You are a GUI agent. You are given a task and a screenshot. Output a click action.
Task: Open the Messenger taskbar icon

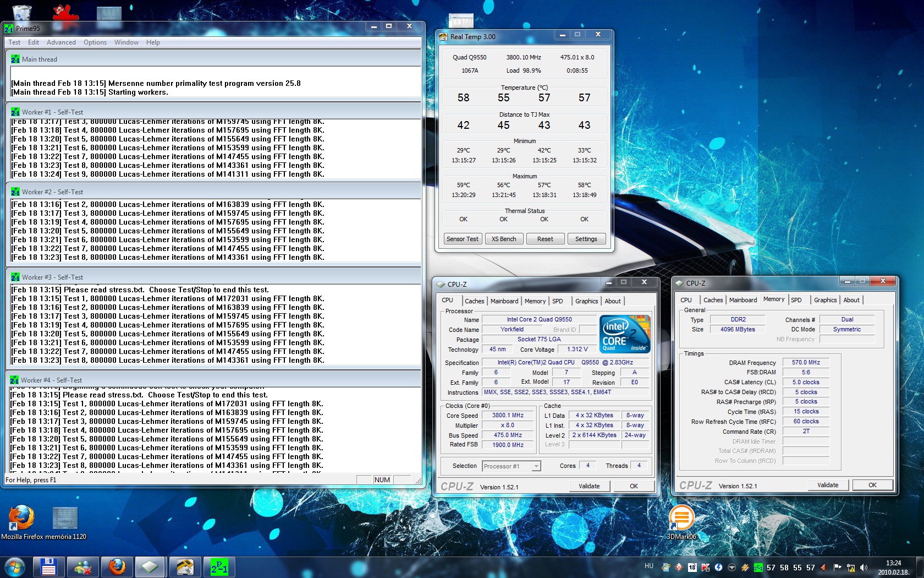pos(83,566)
